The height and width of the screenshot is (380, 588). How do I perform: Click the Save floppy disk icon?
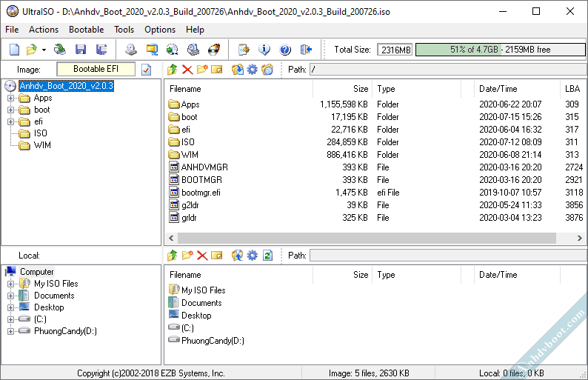point(81,50)
